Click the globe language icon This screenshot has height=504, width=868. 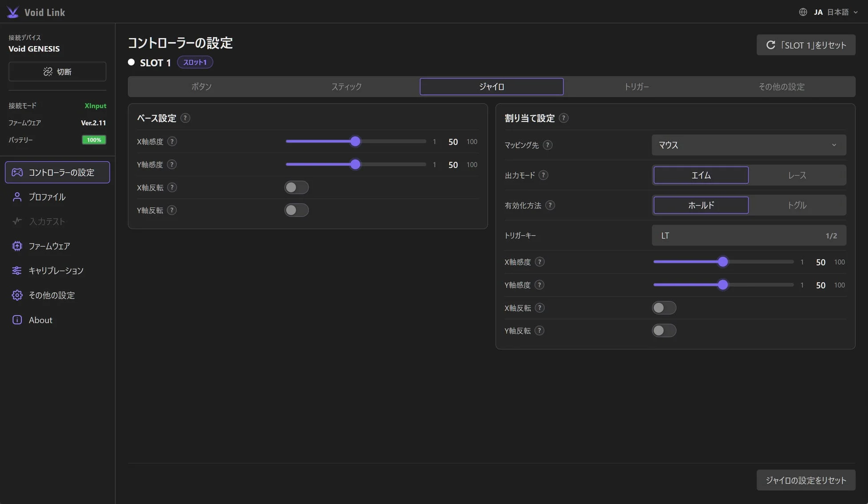[x=803, y=12]
